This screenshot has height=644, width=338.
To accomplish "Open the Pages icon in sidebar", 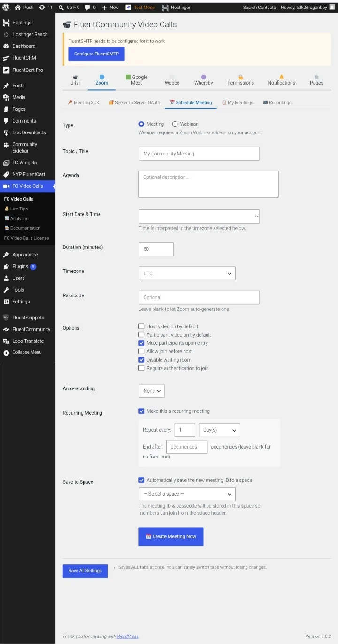I will pos(6,109).
